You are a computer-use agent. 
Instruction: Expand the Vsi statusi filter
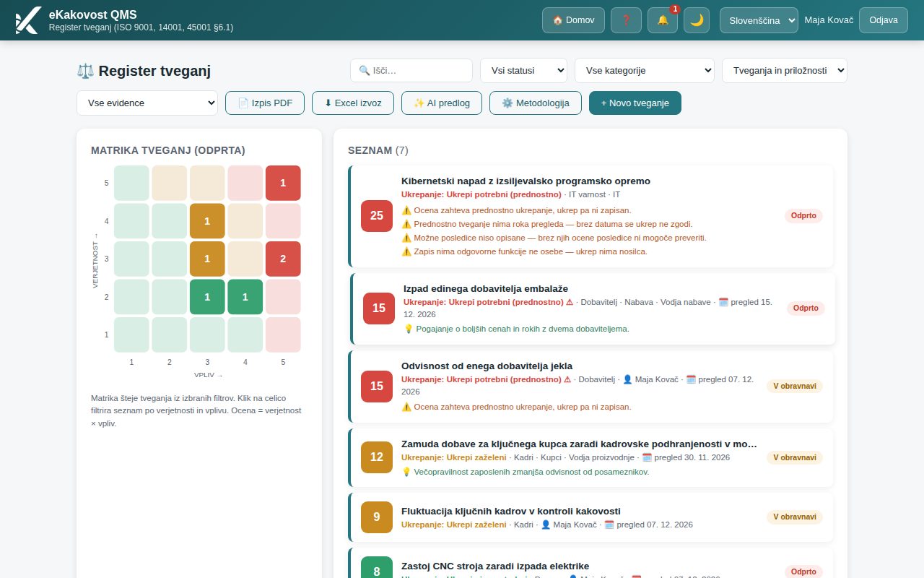point(523,70)
